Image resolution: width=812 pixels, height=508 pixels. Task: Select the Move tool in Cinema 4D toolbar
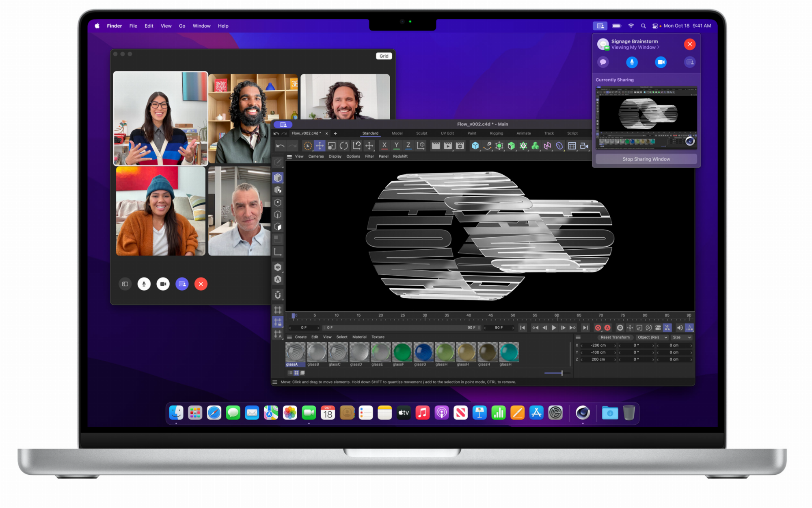[x=320, y=145]
